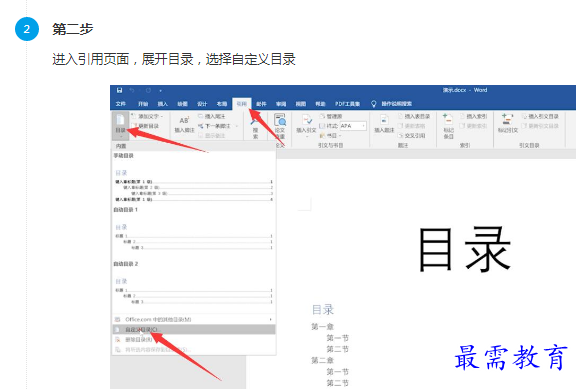Click 管理源 (Manage Sources)

point(331,116)
